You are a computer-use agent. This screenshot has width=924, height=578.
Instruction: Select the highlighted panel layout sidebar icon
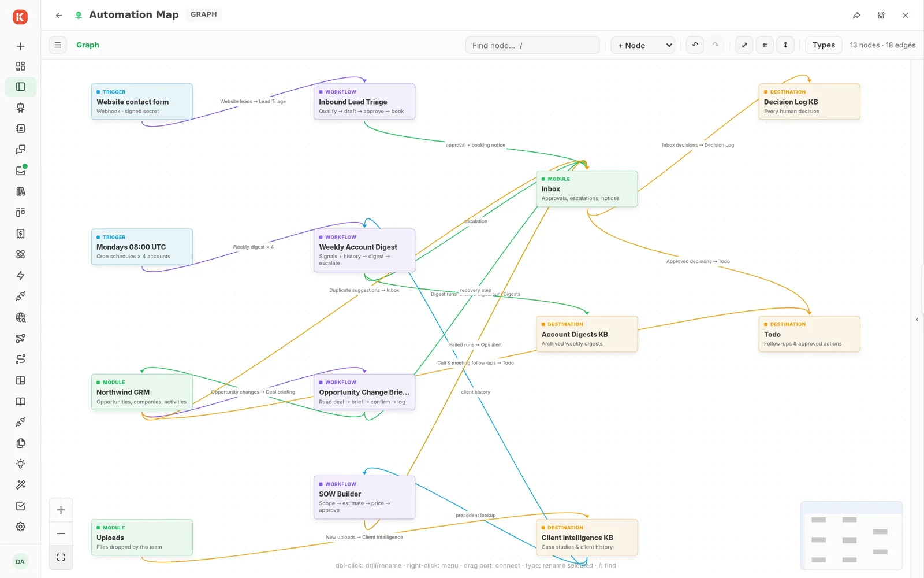click(20, 87)
